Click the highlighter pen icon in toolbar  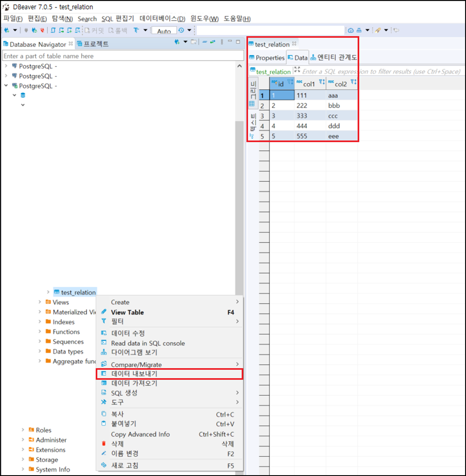[x=378, y=30]
